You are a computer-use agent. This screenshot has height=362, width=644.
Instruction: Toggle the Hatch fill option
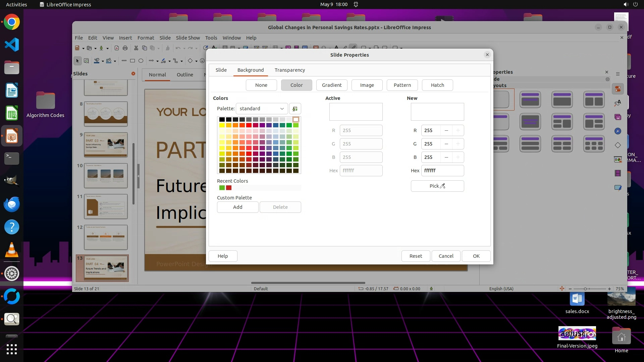[x=437, y=85]
